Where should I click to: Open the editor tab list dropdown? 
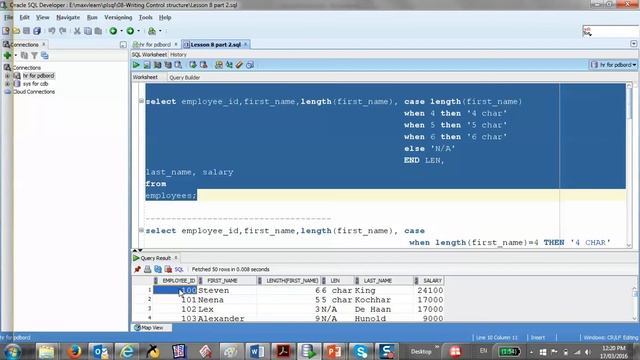[633, 44]
